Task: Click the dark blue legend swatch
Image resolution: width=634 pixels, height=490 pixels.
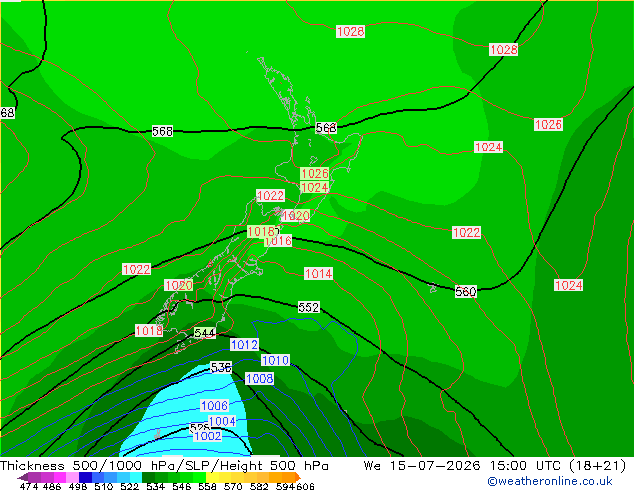Action: [85, 477]
